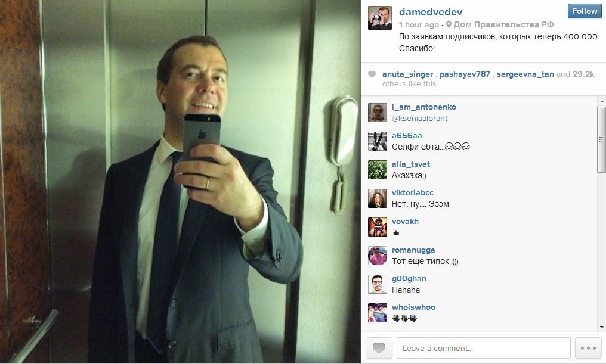Click the comments scrollbar thumb
Image resolution: width=606 pixels, height=364 pixels.
coord(601,139)
